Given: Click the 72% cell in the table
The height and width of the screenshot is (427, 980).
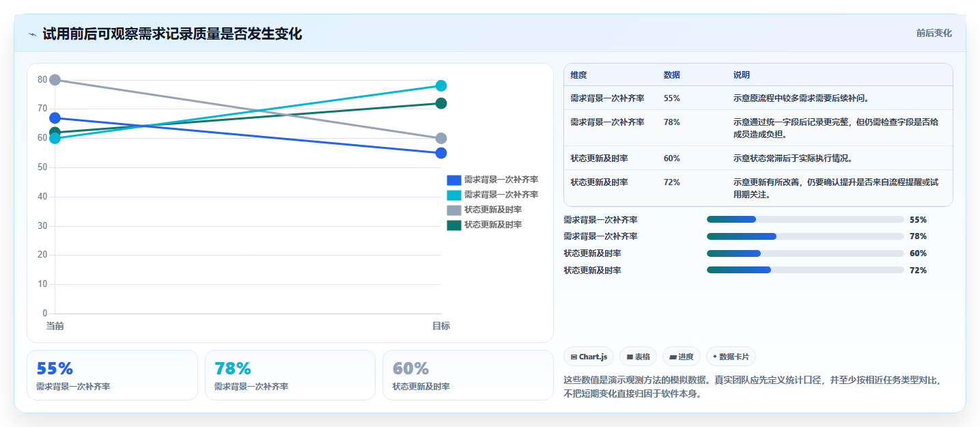Looking at the screenshot, I should (671, 182).
